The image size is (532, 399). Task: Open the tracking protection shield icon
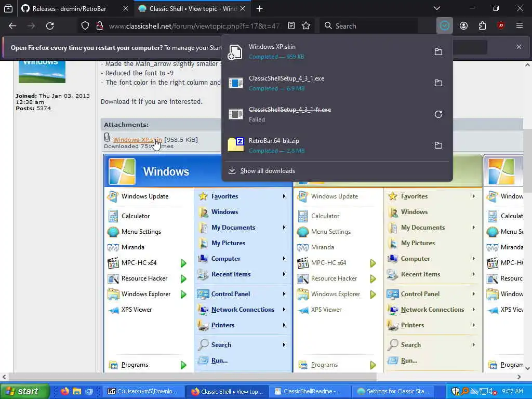85,26
